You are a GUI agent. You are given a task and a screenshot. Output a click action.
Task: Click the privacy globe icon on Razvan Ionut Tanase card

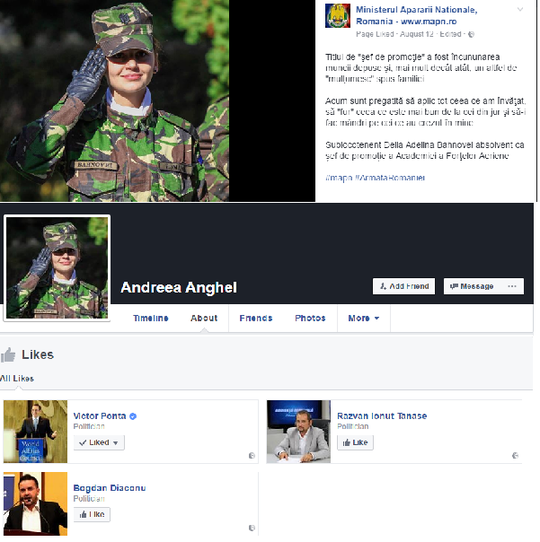(515, 456)
